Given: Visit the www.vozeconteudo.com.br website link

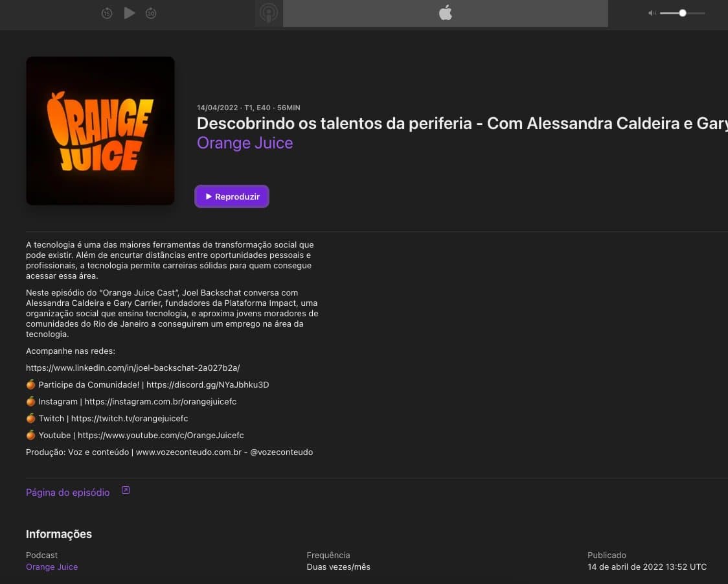Looking at the screenshot, I should [188, 452].
